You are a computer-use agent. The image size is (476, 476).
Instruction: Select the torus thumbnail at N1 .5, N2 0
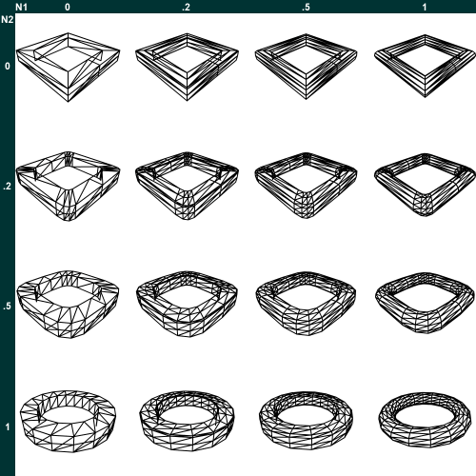(x=306, y=67)
